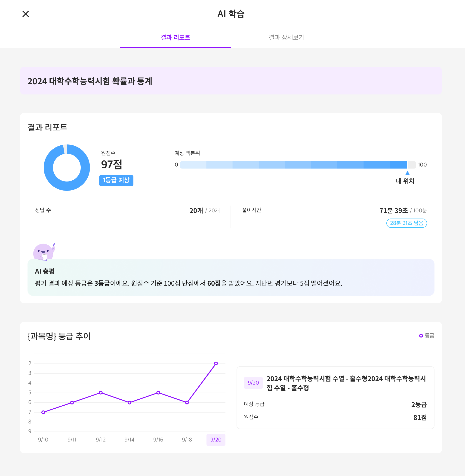The width and height of the screenshot is (465, 476).
Task: Select the 결과 리포트 tab
Action: click(175, 38)
